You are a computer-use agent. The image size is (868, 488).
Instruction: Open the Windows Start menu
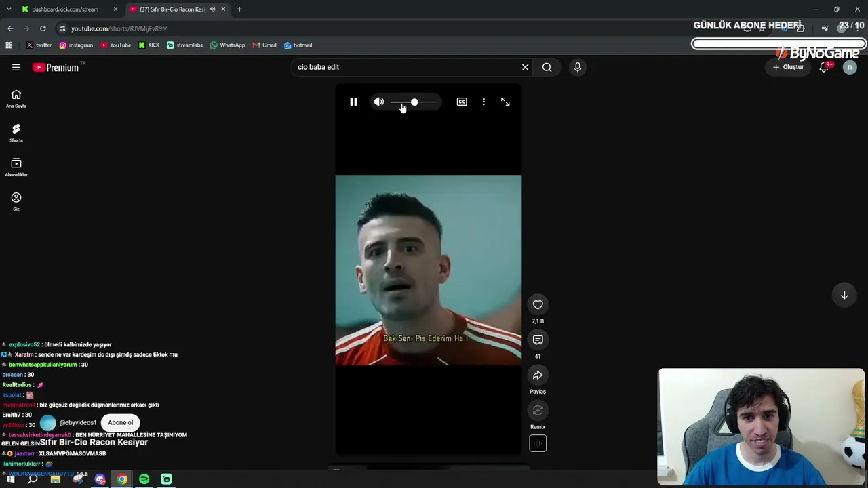10,479
